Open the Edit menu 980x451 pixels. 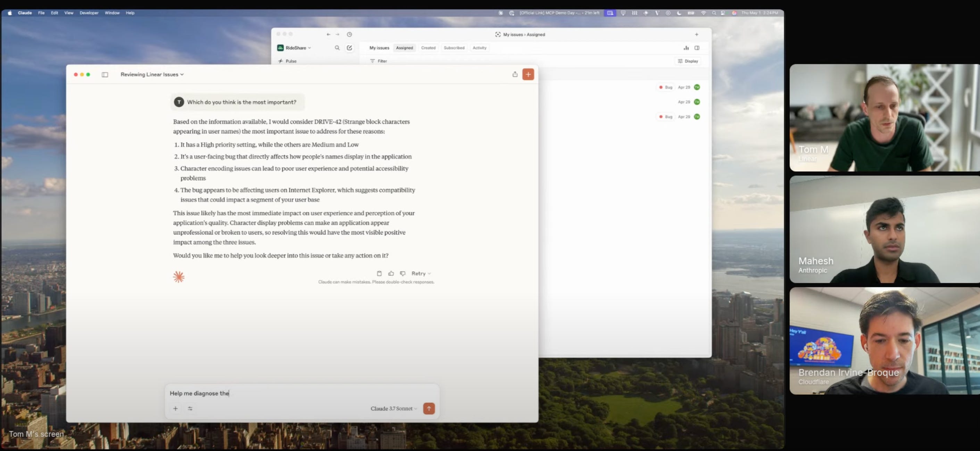click(55, 13)
